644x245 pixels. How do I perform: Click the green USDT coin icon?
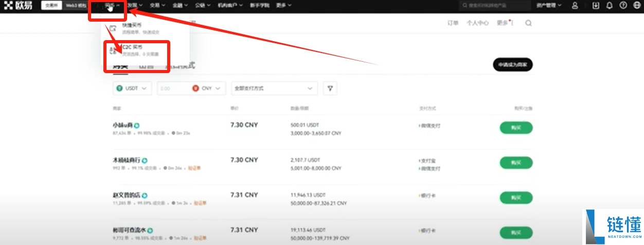point(120,89)
